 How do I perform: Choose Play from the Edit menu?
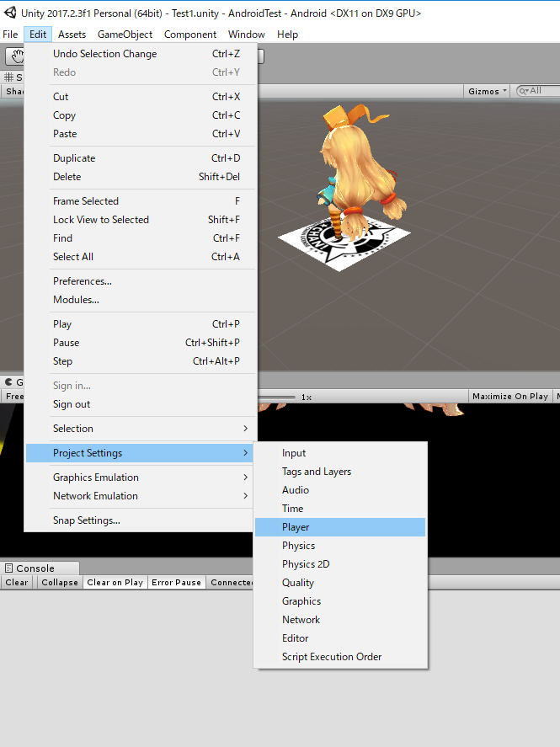(141, 324)
